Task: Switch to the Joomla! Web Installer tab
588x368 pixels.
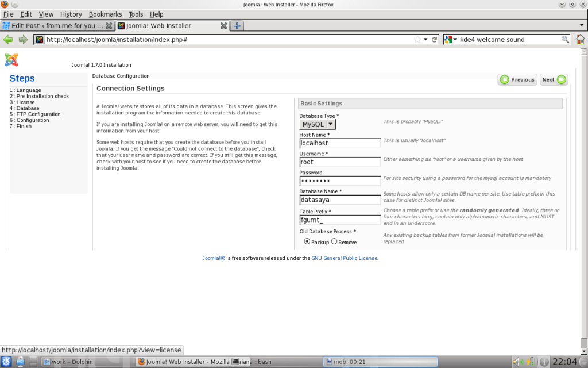Action: point(172,25)
